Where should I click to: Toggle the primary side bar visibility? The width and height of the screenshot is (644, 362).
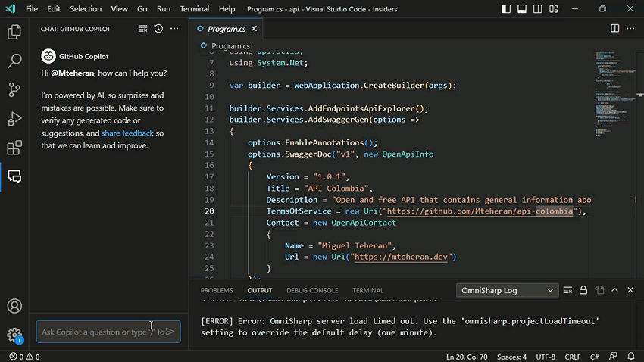point(506,9)
